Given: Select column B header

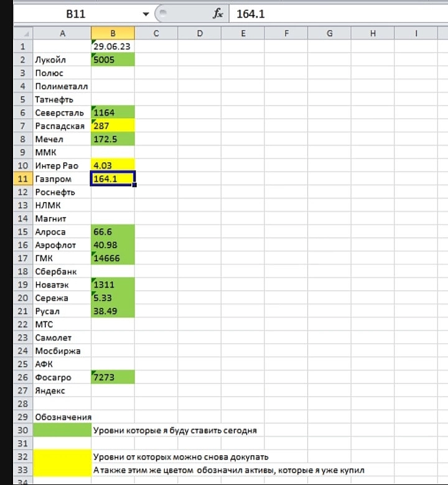Looking at the screenshot, I should click(x=113, y=33).
